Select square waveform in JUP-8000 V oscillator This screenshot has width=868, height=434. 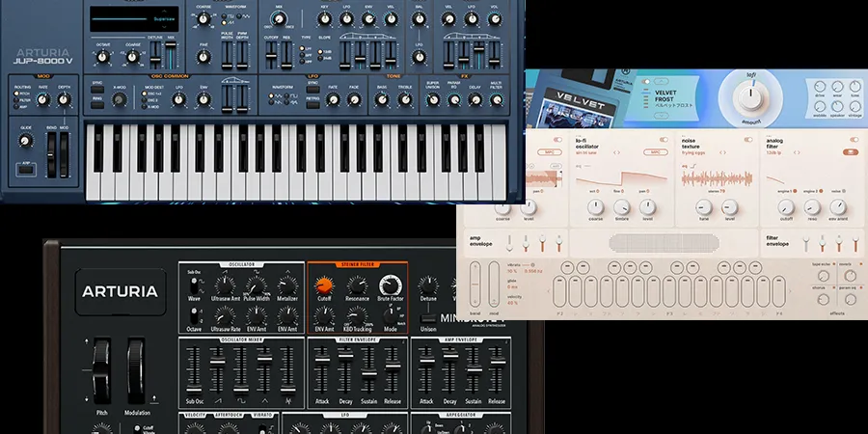[224, 16]
